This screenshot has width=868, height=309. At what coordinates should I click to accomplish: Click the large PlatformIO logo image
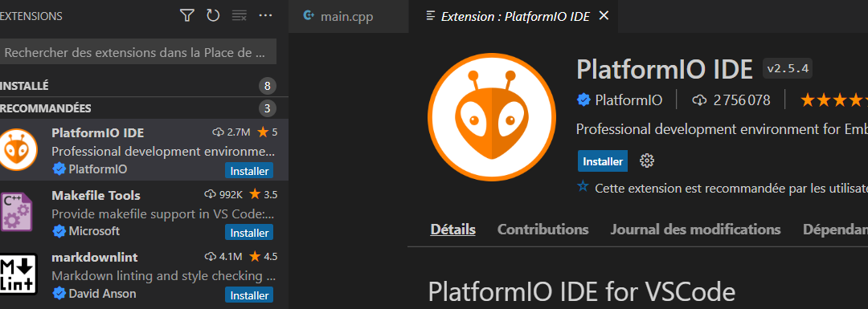pyautogui.click(x=492, y=118)
